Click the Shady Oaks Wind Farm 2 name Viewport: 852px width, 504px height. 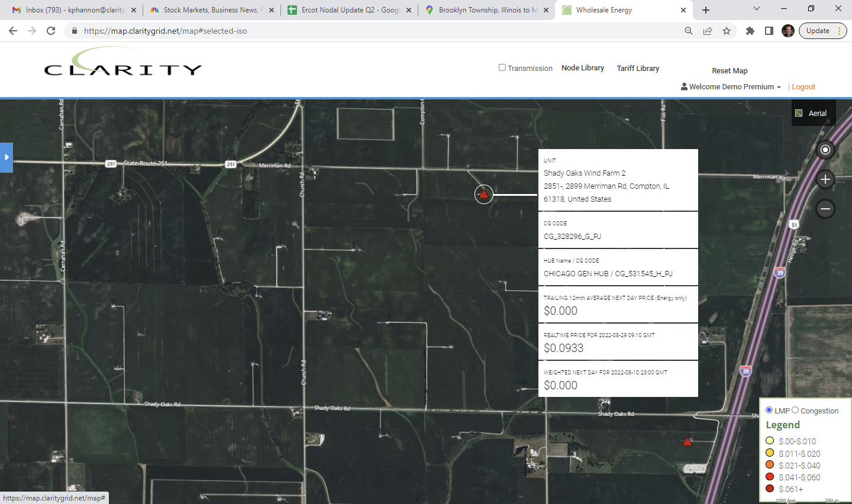click(x=585, y=173)
